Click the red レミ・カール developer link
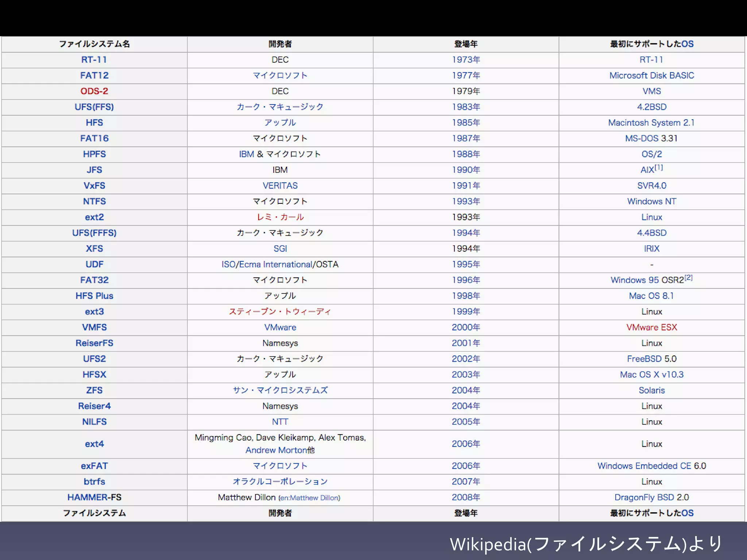 click(x=280, y=217)
